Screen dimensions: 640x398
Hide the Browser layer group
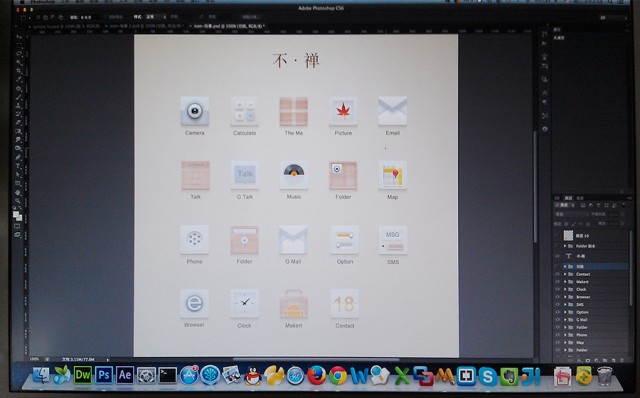558,297
